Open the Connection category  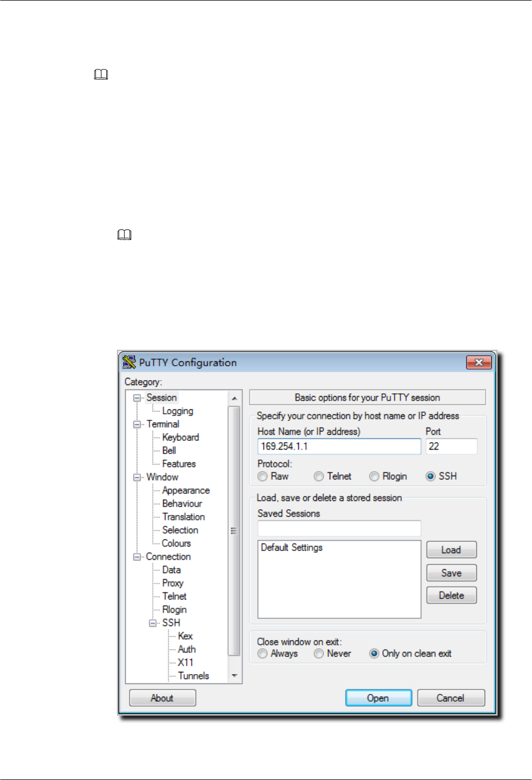(168, 557)
